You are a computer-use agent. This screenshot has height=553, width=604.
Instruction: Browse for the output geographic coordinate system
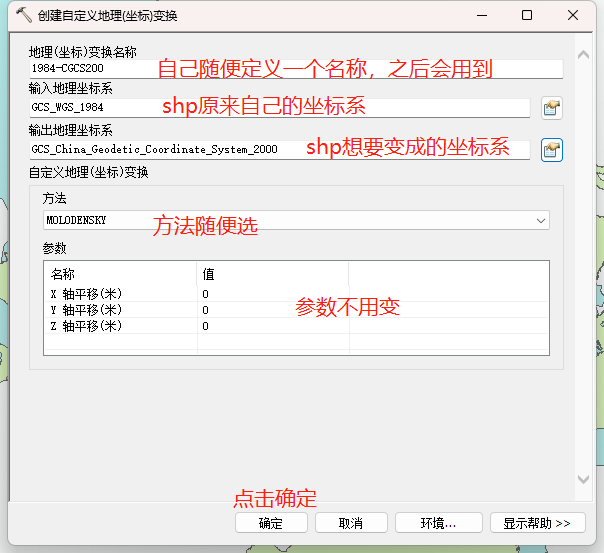coord(552,150)
